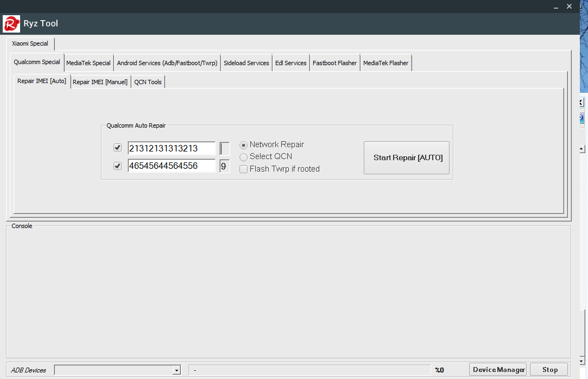Image resolution: width=588 pixels, height=379 pixels.
Task: Open the MediaTek Special tab
Action: [88, 63]
